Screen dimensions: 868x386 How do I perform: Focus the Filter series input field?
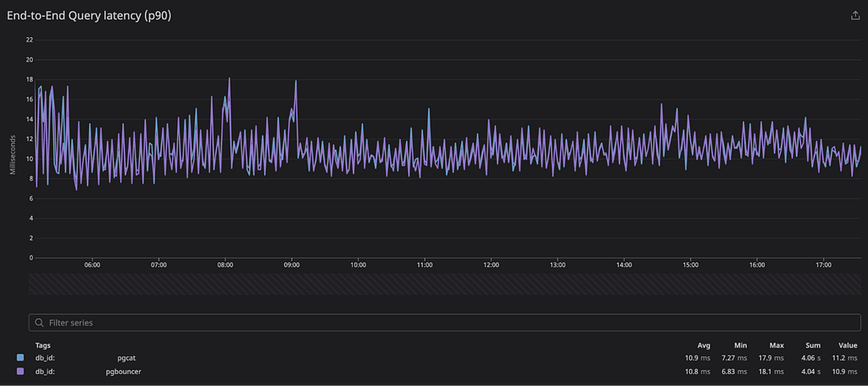(x=445, y=322)
